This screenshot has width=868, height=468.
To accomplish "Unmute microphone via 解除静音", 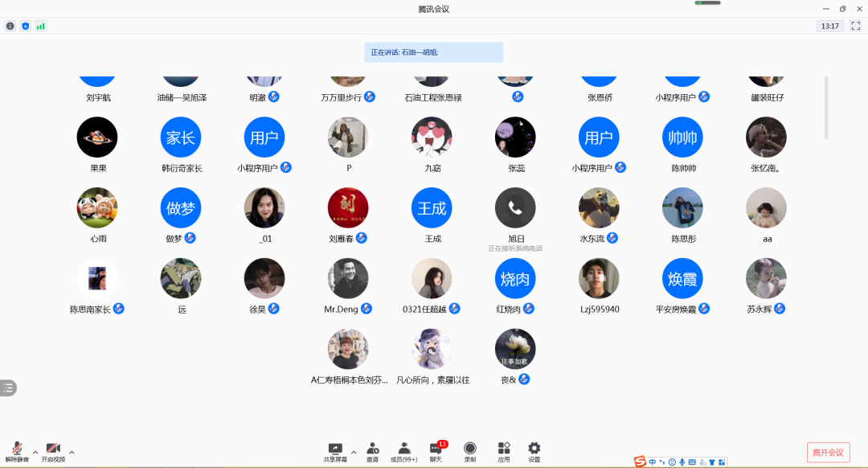I will pos(17,451).
